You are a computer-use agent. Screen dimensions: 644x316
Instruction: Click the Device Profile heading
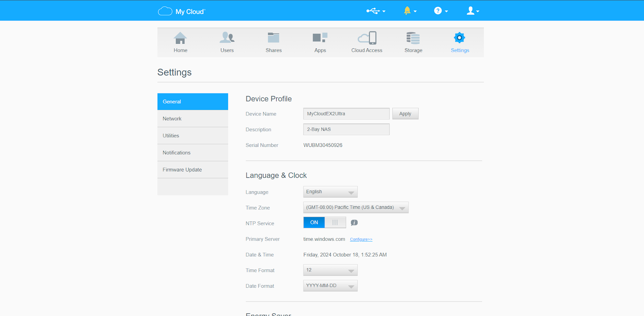click(x=268, y=99)
